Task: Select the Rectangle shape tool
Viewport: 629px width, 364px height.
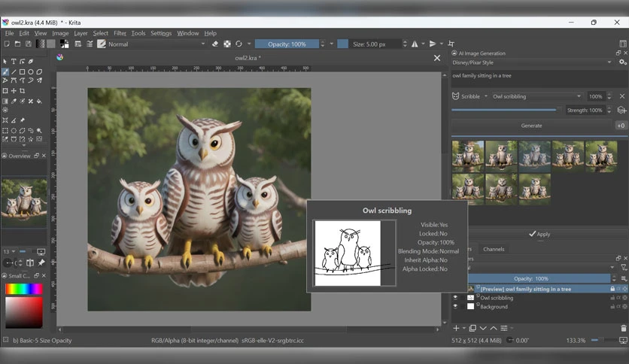Action: (22, 71)
